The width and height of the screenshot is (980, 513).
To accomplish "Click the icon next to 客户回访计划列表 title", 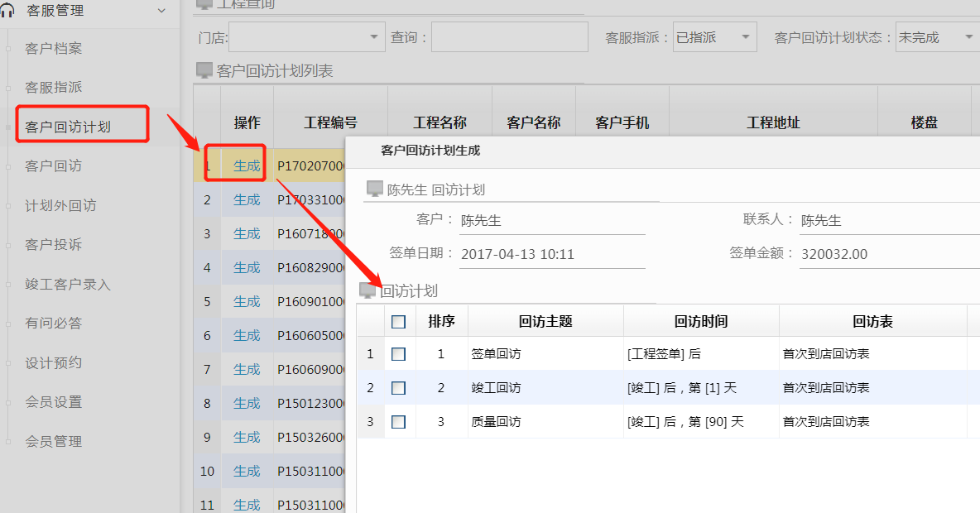I will [205, 70].
